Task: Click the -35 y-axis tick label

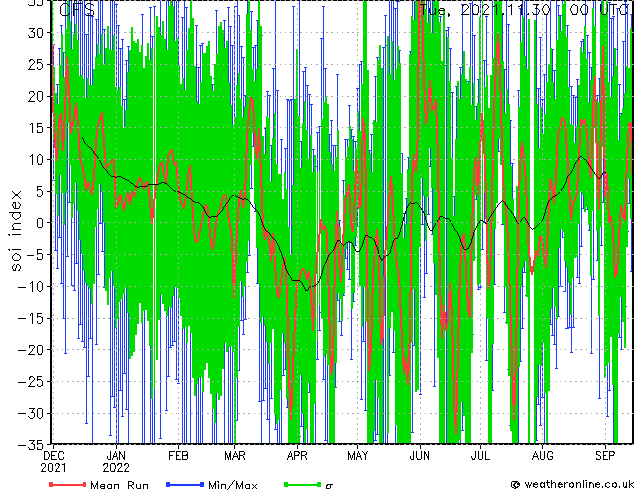Action: click(x=31, y=445)
